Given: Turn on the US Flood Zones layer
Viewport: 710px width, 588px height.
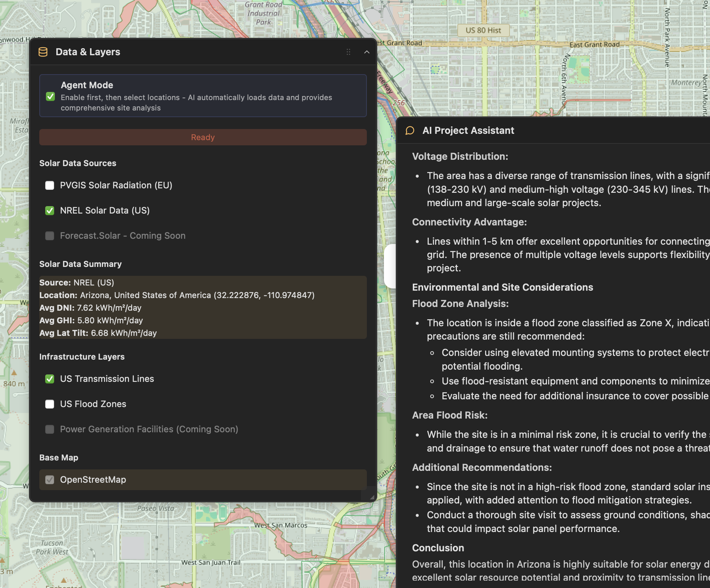Looking at the screenshot, I should [50, 404].
